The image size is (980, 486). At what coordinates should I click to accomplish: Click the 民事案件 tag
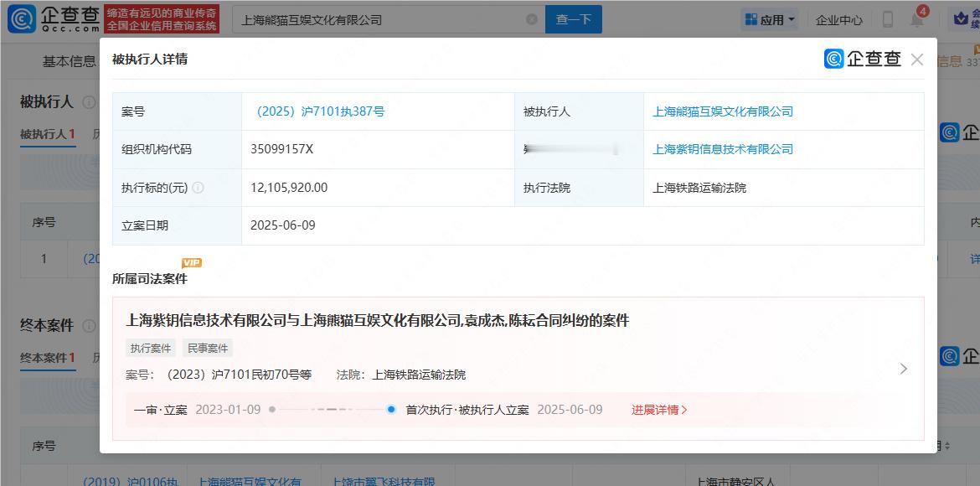pyautogui.click(x=208, y=349)
